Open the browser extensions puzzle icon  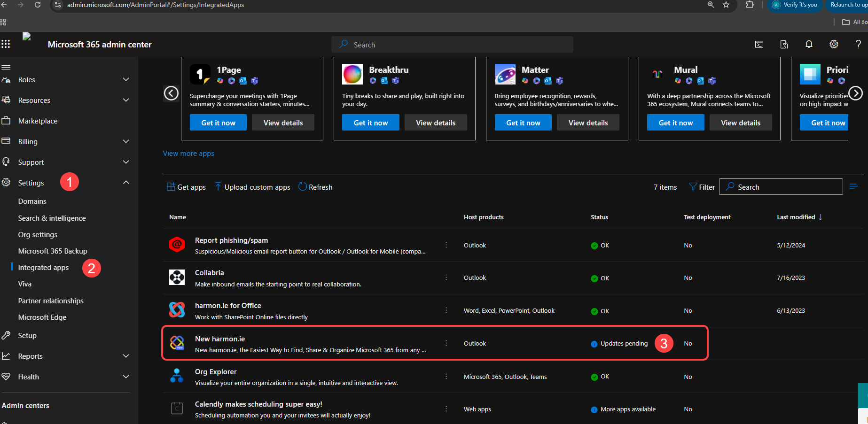750,5
